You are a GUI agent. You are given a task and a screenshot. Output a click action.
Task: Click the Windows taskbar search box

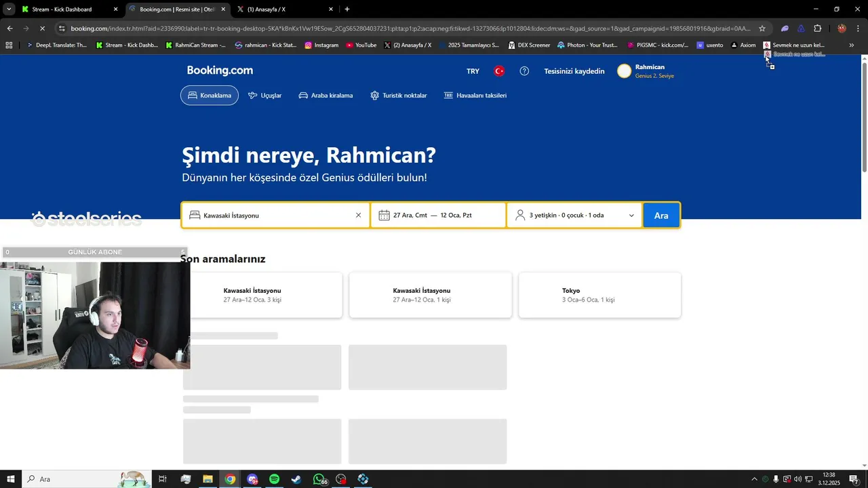[x=87, y=479]
